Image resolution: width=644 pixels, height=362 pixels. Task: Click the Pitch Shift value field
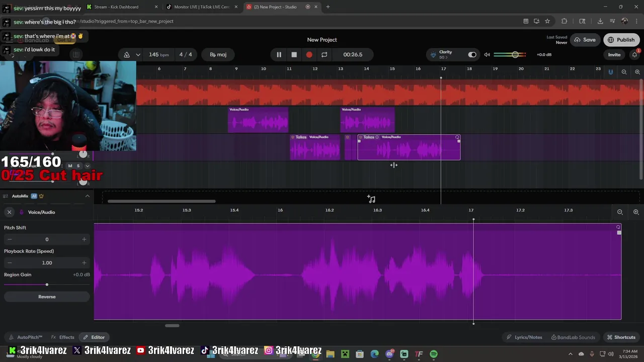click(47, 239)
